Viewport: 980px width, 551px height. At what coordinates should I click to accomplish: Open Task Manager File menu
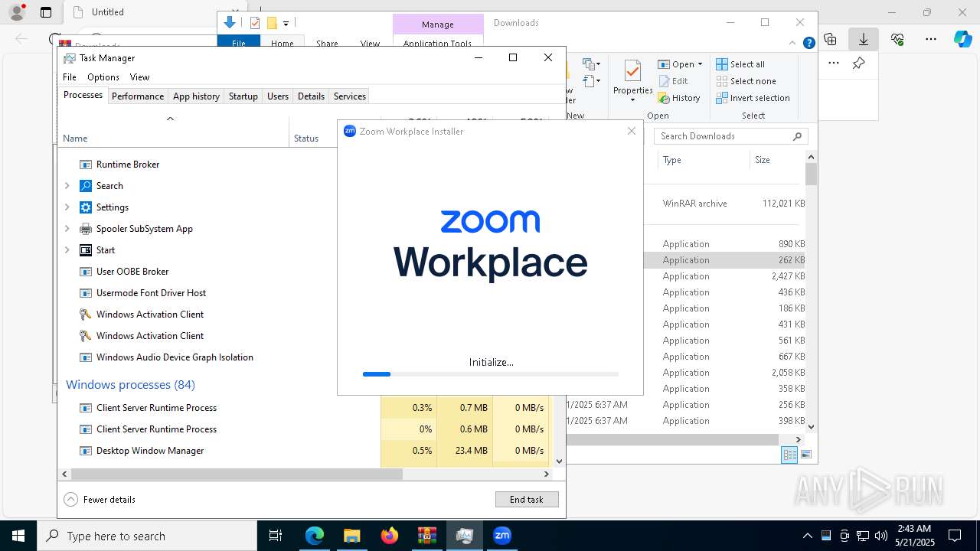(x=70, y=77)
